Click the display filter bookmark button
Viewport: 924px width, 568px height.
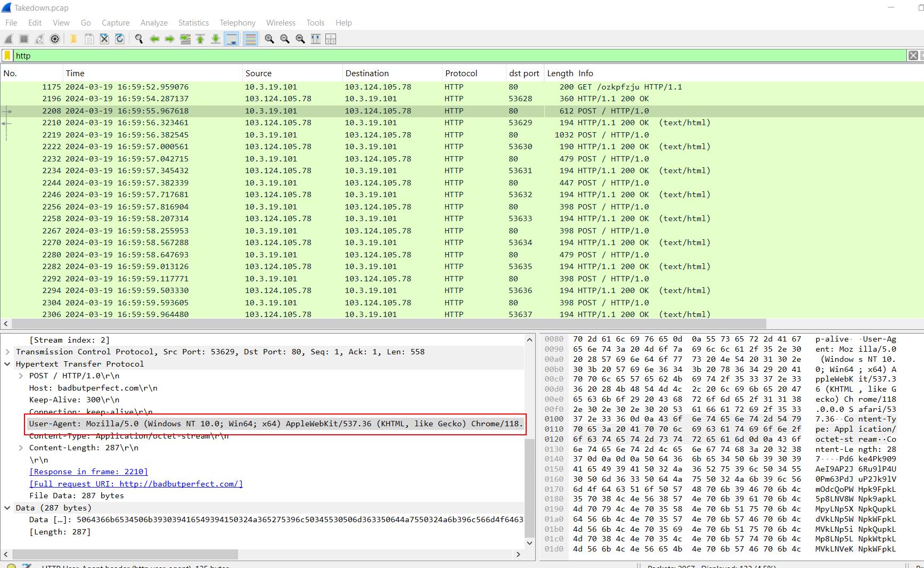tap(7, 55)
